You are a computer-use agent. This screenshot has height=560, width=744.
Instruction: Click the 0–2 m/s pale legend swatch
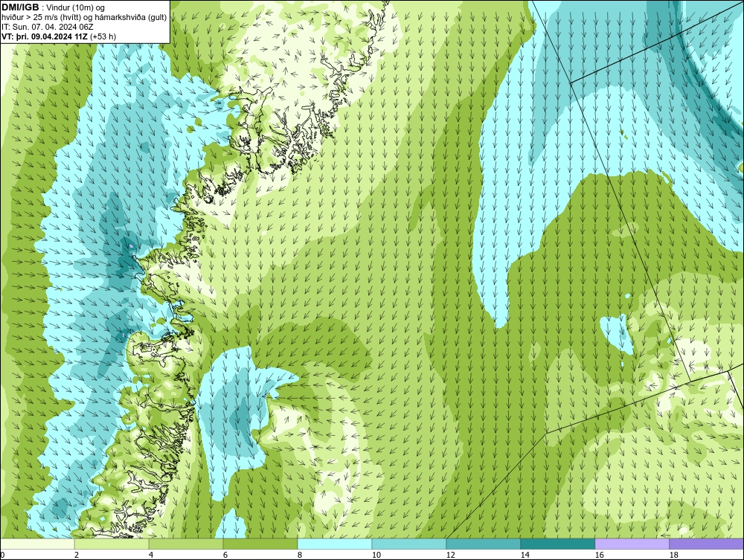[x=37, y=544]
